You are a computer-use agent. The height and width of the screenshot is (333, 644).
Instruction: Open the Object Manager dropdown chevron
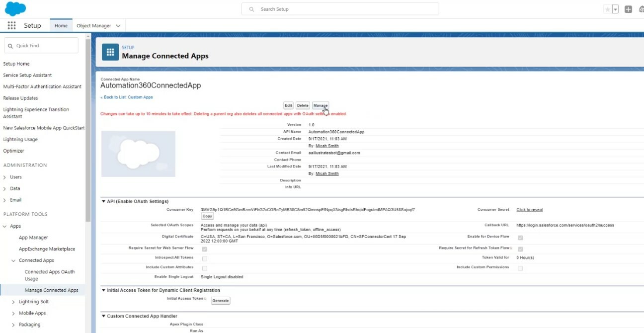coord(118,25)
